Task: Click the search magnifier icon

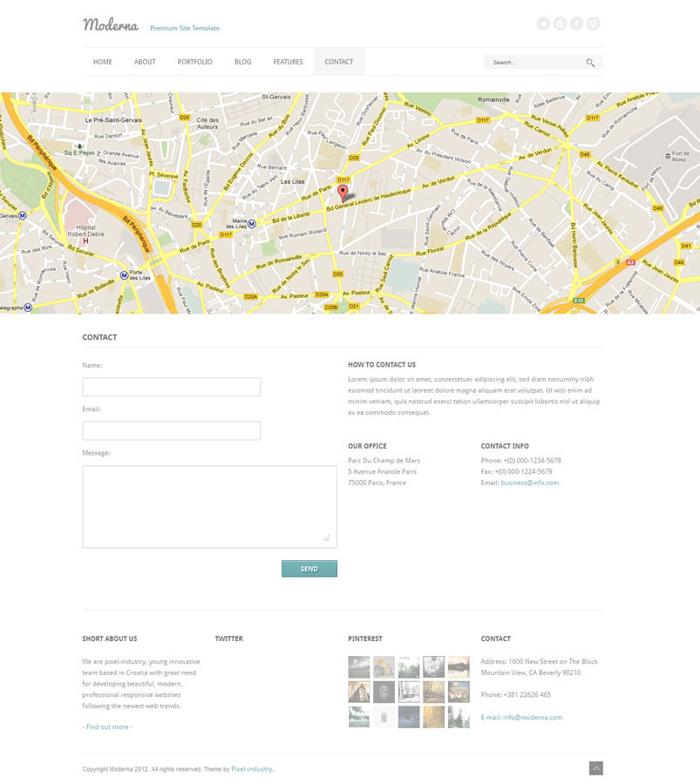Action: (x=590, y=63)
